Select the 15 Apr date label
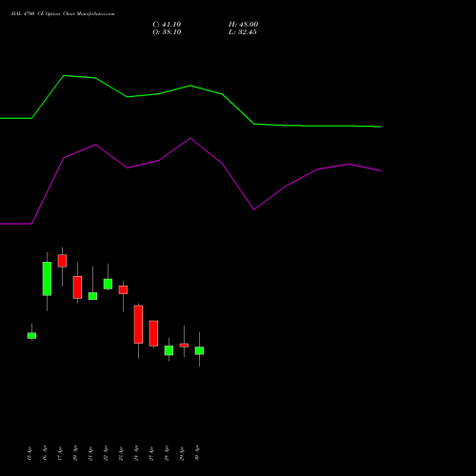This screenshot has width=476, height=476. point(30,453)
